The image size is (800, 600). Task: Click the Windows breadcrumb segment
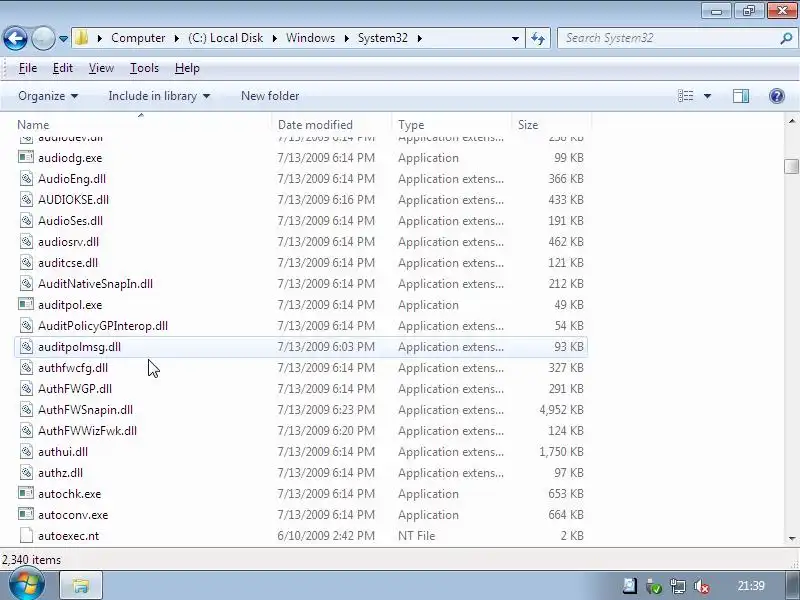[x=310, y=38]
